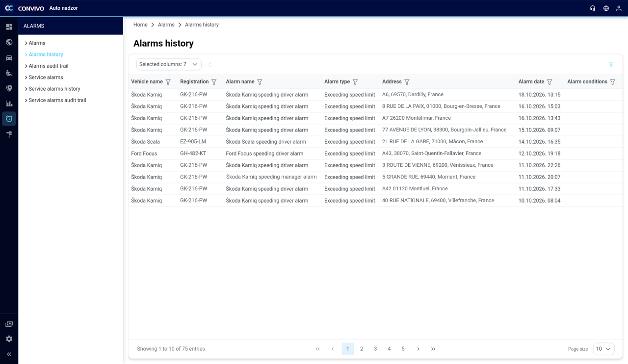Open headset support icon in top bar
628x364 pixels.
click(x=593, y=8)
